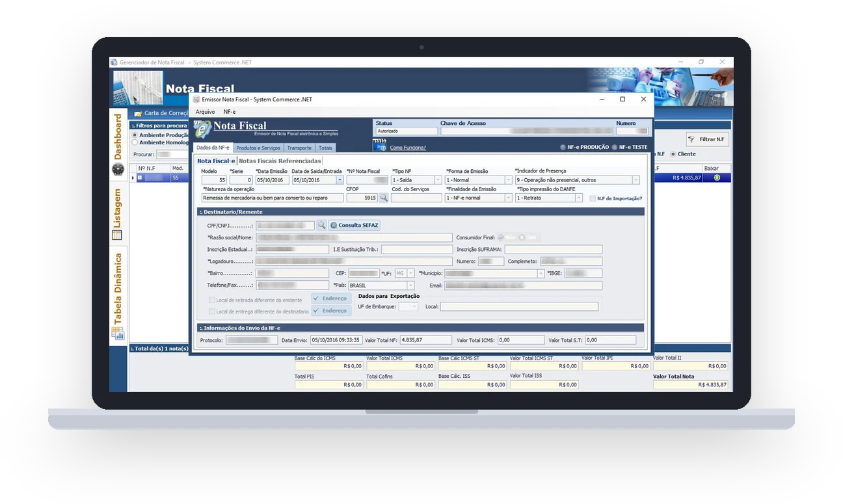Expand the Indicador de Presença dropdown

[x=636, y=180]
